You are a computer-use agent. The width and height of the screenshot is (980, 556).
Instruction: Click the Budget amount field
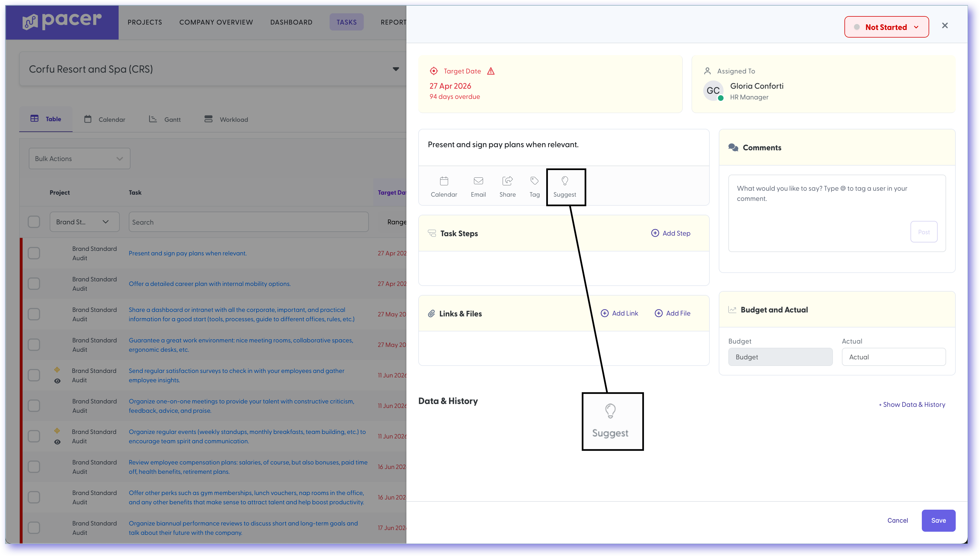pos(780,357)
